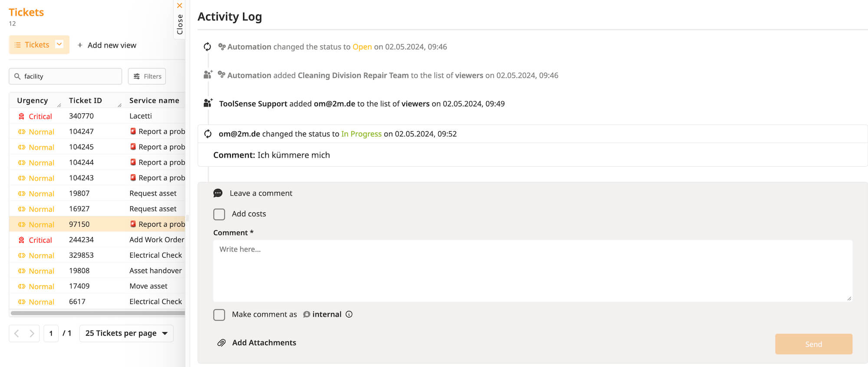Click the comment box resize handle
868x367 pixels.
849,298
